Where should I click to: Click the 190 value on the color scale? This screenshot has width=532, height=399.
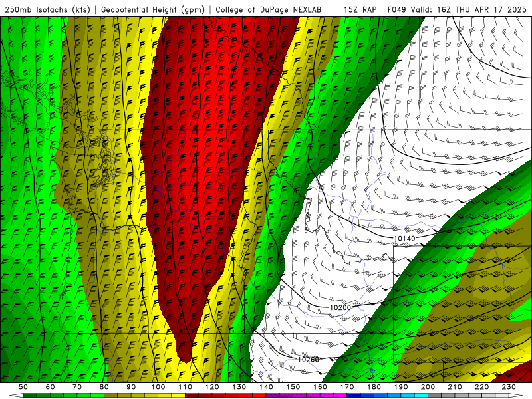(x=401, y=387)
